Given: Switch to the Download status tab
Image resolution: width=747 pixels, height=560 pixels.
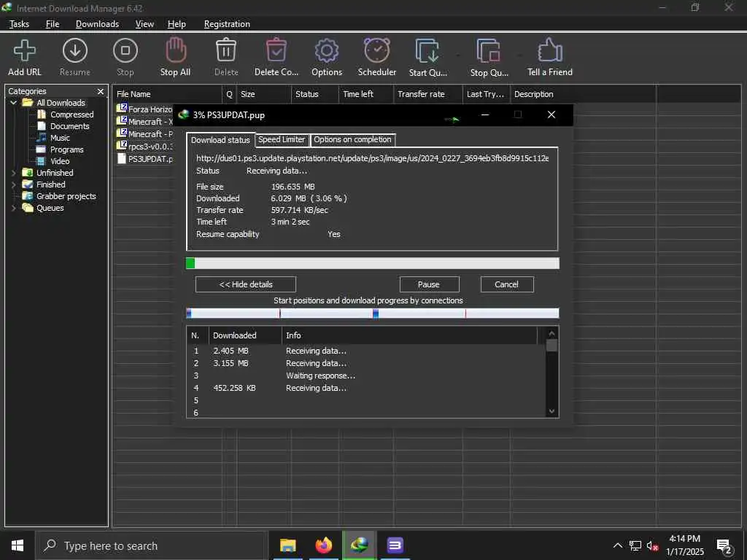Looking at the screenshot, I should [220, 140].
